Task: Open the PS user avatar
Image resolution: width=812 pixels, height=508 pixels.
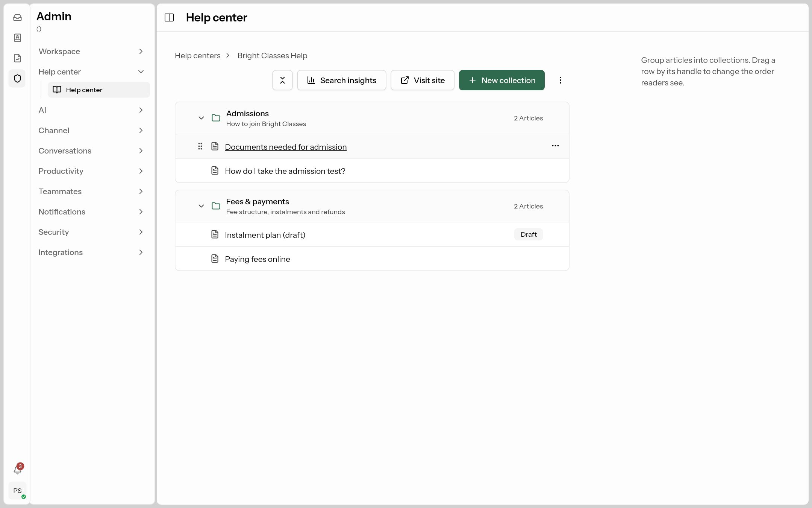Action: tap(17, 491)
